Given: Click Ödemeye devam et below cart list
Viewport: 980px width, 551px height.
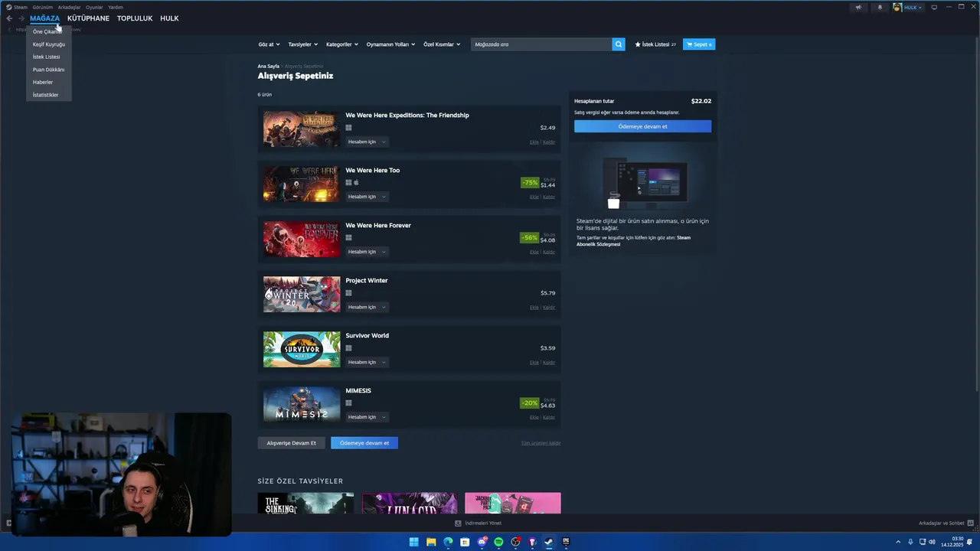Looking at the screenshot, I should (x=364, y=443).
